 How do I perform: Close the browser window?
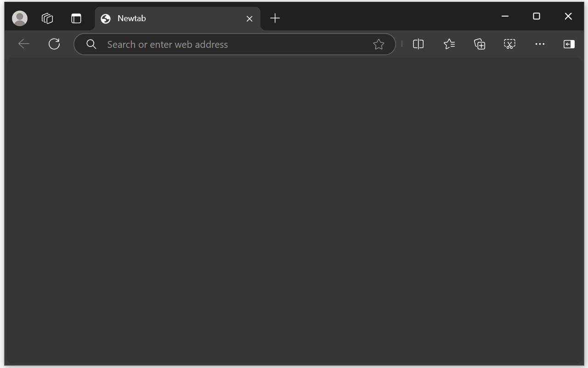(x=568, y=16)
